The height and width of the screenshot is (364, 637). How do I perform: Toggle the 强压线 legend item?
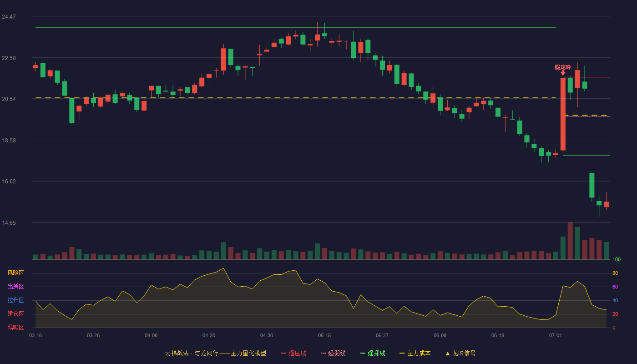click(x=293, y=353)
